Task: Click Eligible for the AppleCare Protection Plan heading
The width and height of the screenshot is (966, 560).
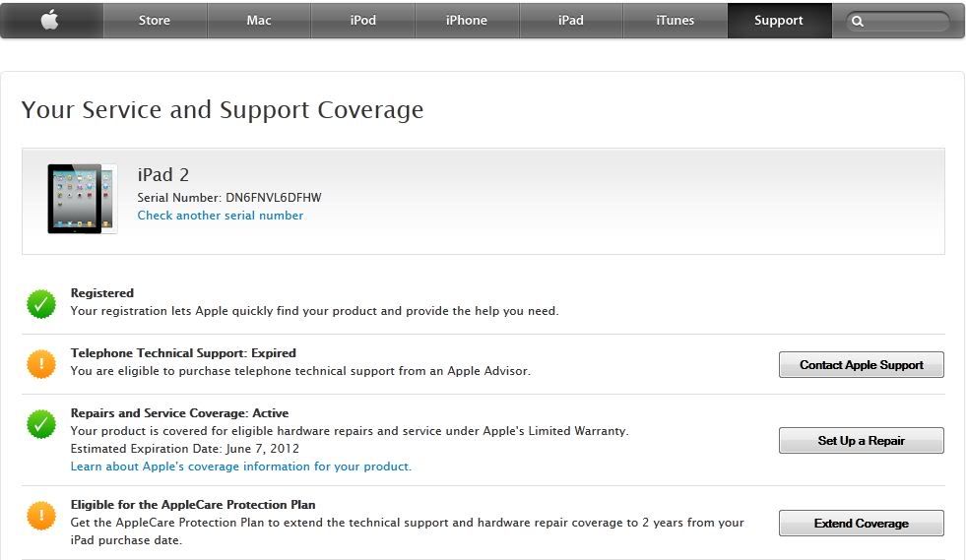Action: [193, 505]
